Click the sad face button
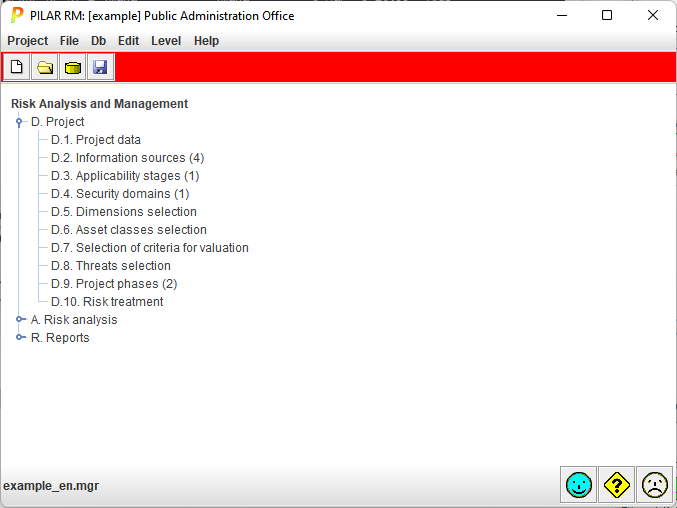The height and width of the screenshot is (508, 677). click(x=655, y=485)
